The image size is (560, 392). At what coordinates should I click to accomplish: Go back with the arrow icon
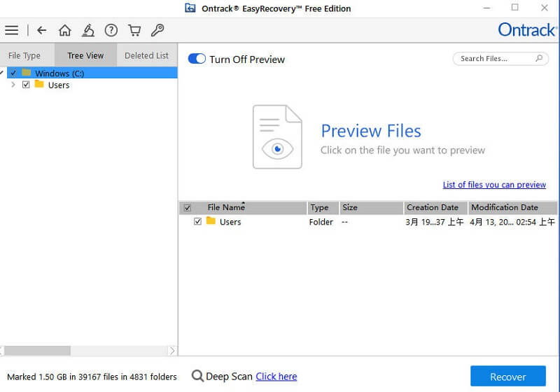click(x=42, y=30)
